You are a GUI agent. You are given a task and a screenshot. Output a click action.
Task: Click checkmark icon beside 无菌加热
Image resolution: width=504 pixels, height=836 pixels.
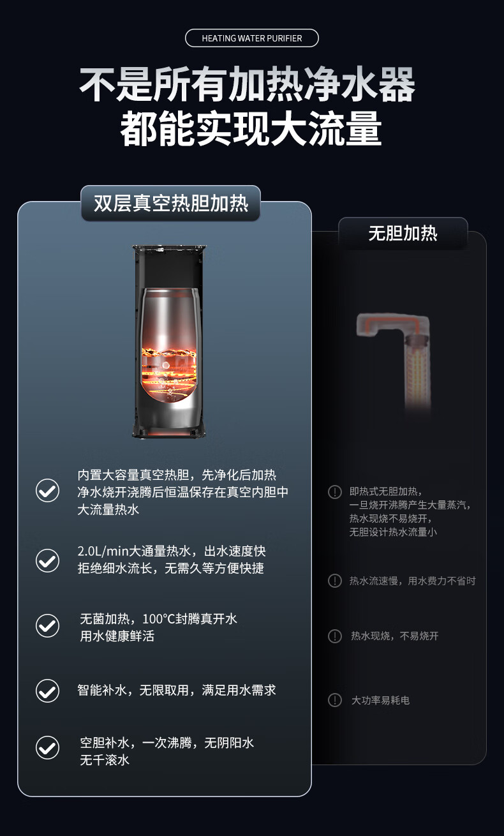coord(47,626)
